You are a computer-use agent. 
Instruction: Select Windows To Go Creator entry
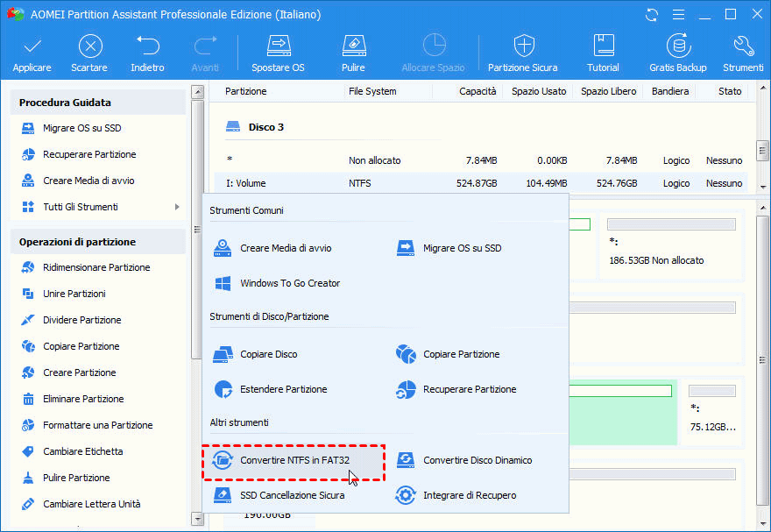[x=290, y=283]
